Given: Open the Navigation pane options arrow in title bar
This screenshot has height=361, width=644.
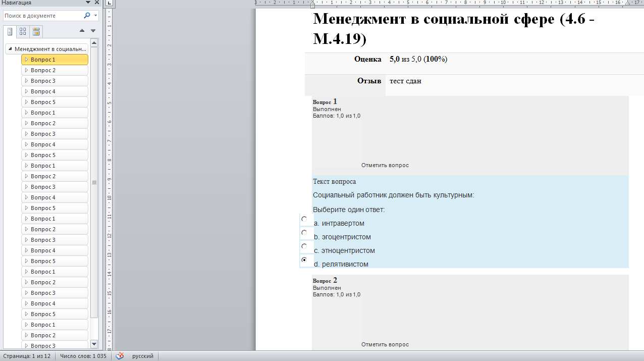Looking at the screenshot, I should [88, 3].
